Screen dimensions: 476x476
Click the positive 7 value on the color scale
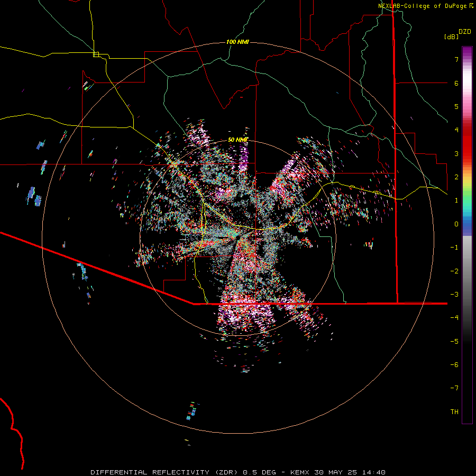(456, 59)
